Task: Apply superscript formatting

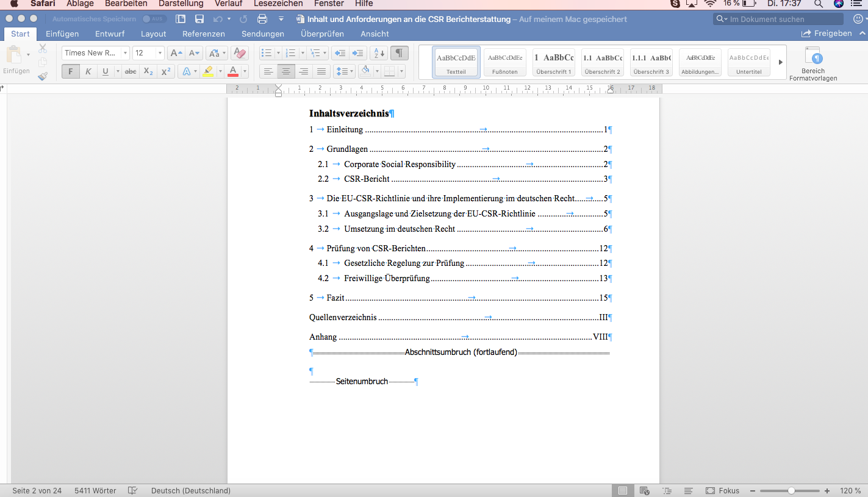Action: 165,71
